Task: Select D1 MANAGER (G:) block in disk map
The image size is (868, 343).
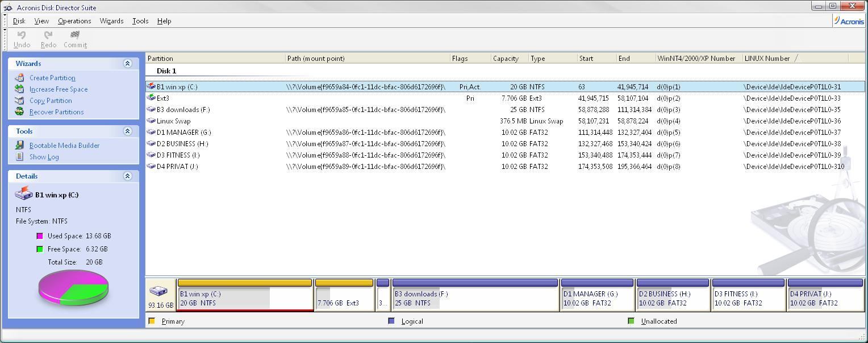Action: (597, 295)
